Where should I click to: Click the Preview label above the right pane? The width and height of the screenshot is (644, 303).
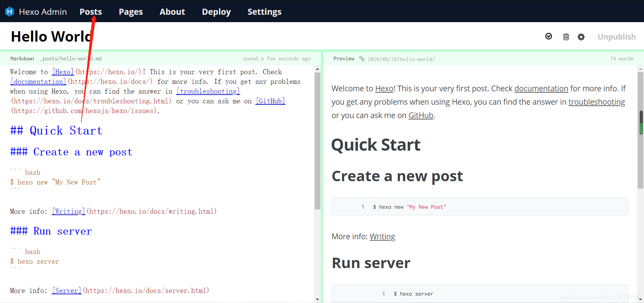click(x=343, y=58)
